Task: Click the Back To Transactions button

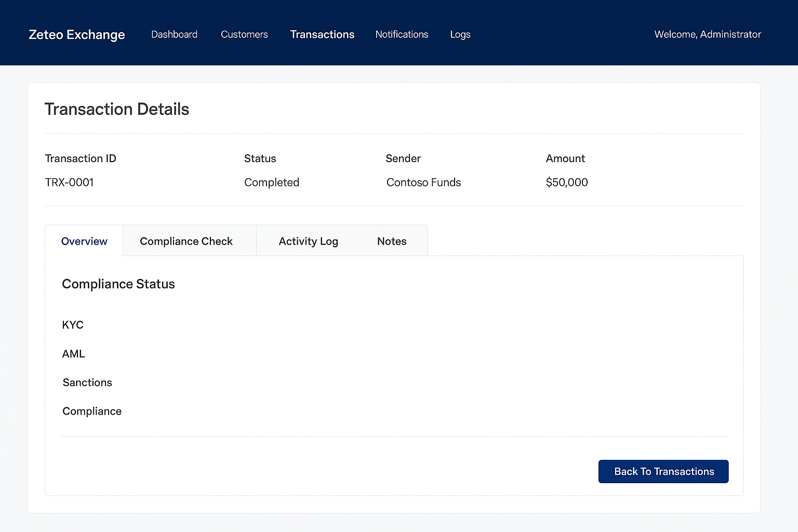Action: point(663,471)
